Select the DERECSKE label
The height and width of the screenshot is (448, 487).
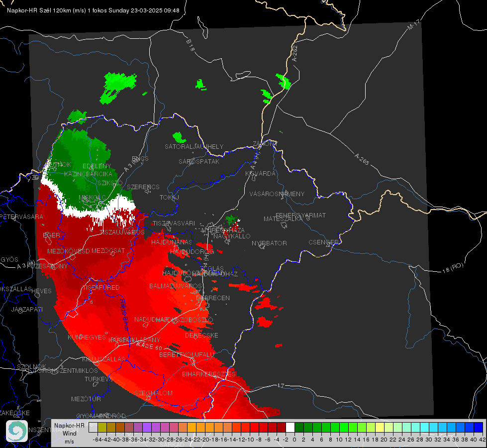click(201, 336)
